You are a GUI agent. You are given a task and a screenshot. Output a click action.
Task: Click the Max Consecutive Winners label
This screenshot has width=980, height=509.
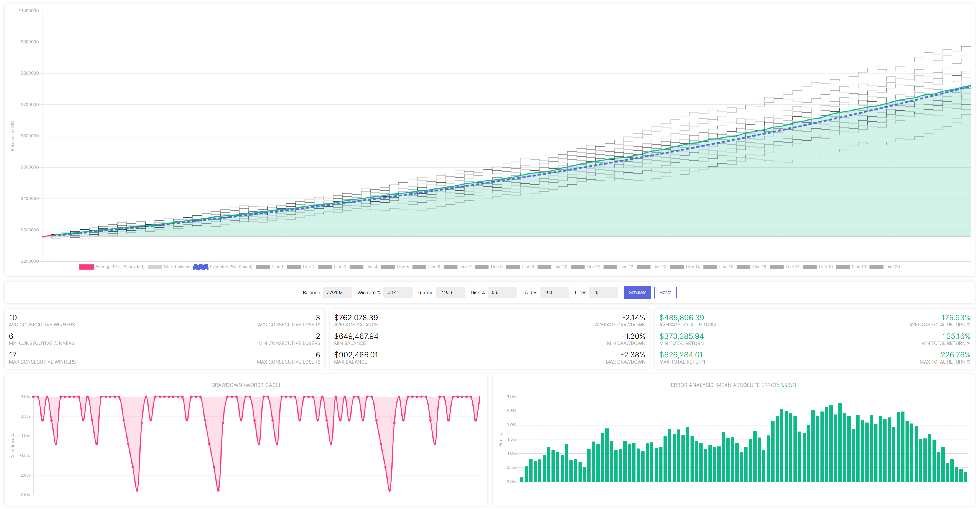click(x=42, y=362)
